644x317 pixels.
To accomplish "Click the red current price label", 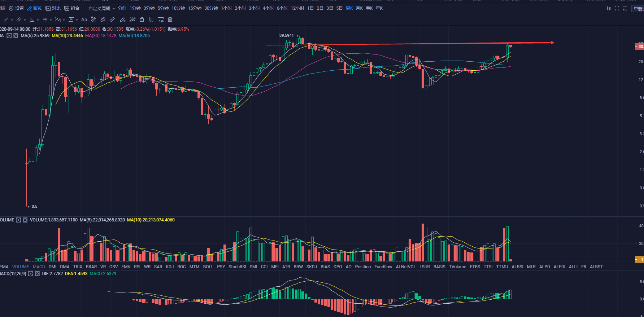I will (x=639, y=47).
